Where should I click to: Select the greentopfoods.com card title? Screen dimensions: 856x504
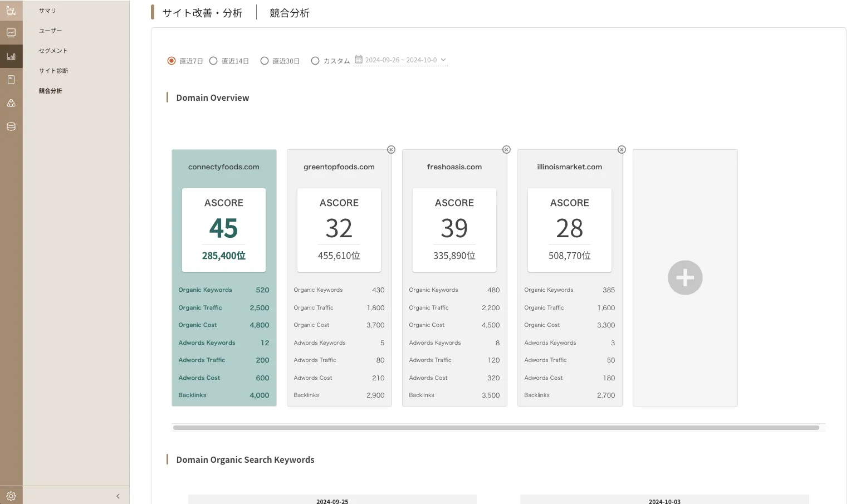click(x=339, y=167)
